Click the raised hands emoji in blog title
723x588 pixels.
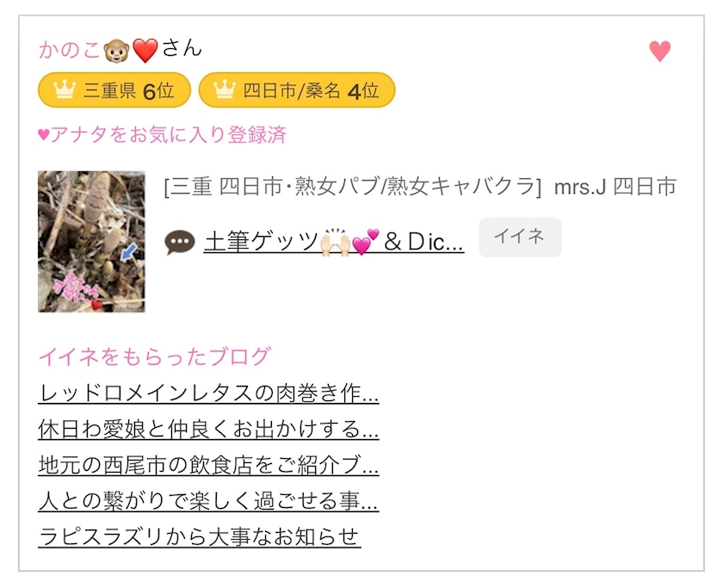pos(336,242)
